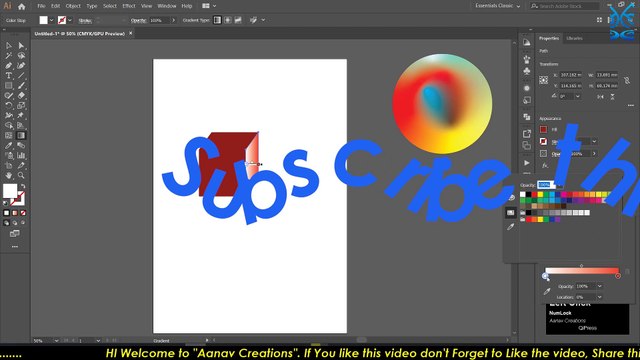Choose the Shaper tool
This screenshot has height=360, width=640.
pos(9,96)
